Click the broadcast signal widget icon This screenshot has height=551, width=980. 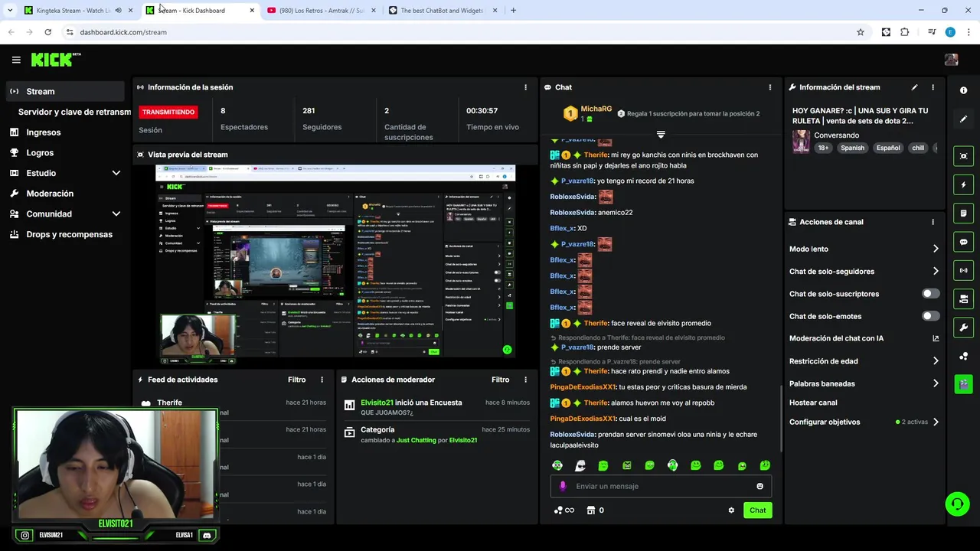[963, 270]
